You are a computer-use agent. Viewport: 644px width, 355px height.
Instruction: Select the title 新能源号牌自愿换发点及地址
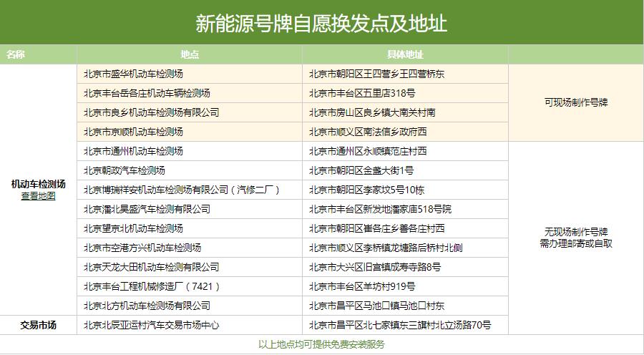321,24
